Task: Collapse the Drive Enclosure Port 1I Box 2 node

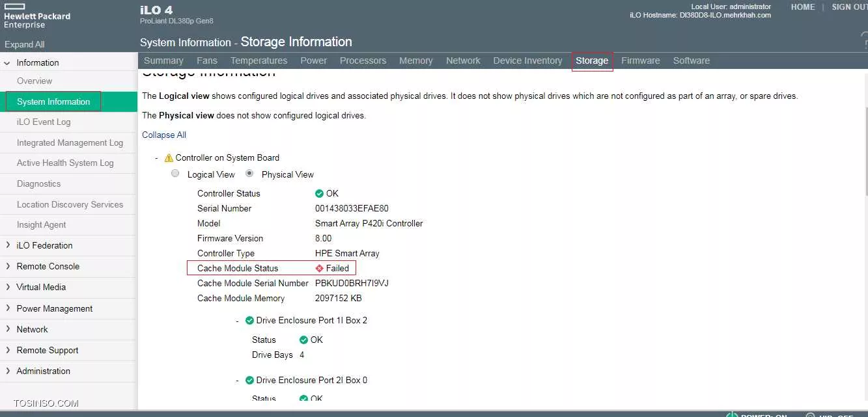Action: coord(238,320)
